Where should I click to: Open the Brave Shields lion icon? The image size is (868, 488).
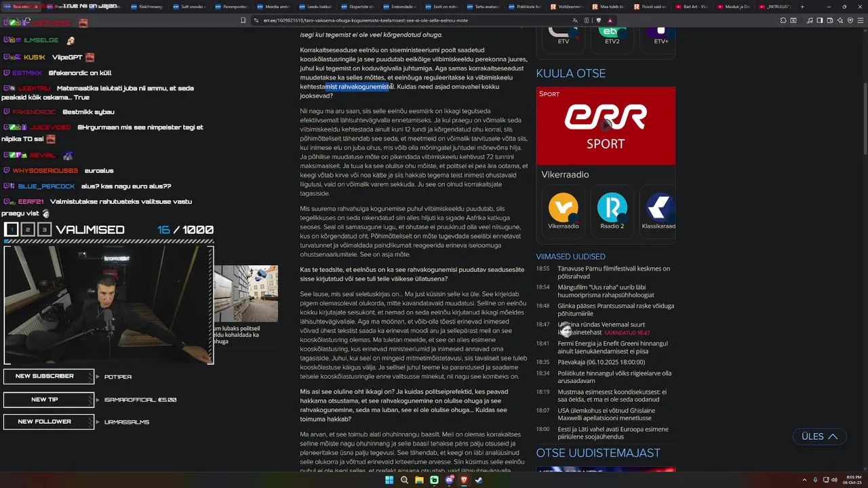coord(599,20)
